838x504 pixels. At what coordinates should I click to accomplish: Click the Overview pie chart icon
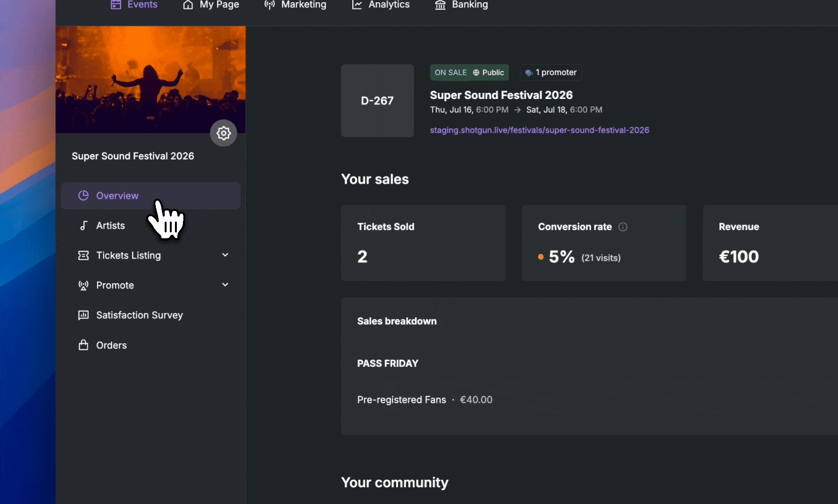point(84,196)
